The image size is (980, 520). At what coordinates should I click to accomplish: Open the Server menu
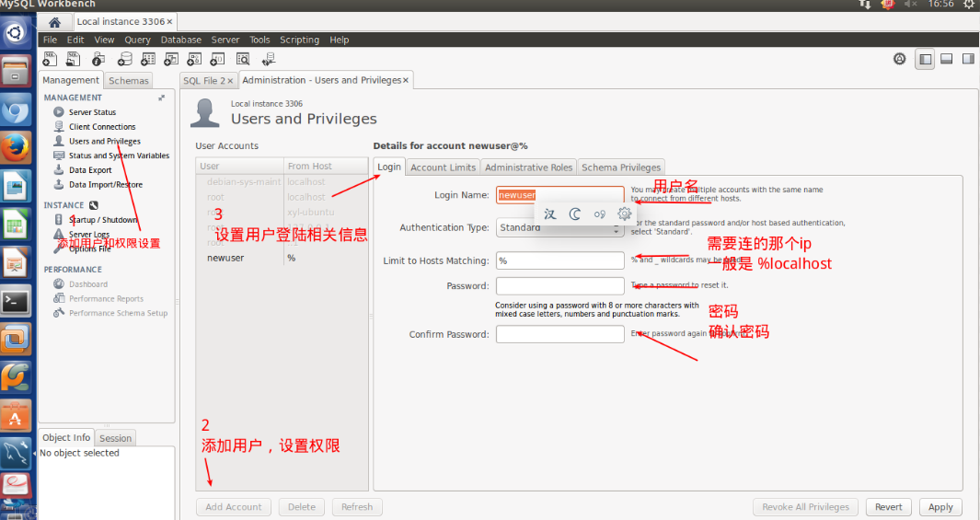pos(225,40)
